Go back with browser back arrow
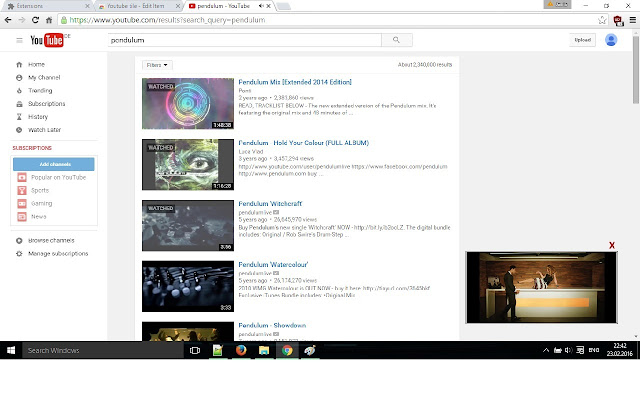This screenshot has height=400, width=640. [x=8, y=20]
